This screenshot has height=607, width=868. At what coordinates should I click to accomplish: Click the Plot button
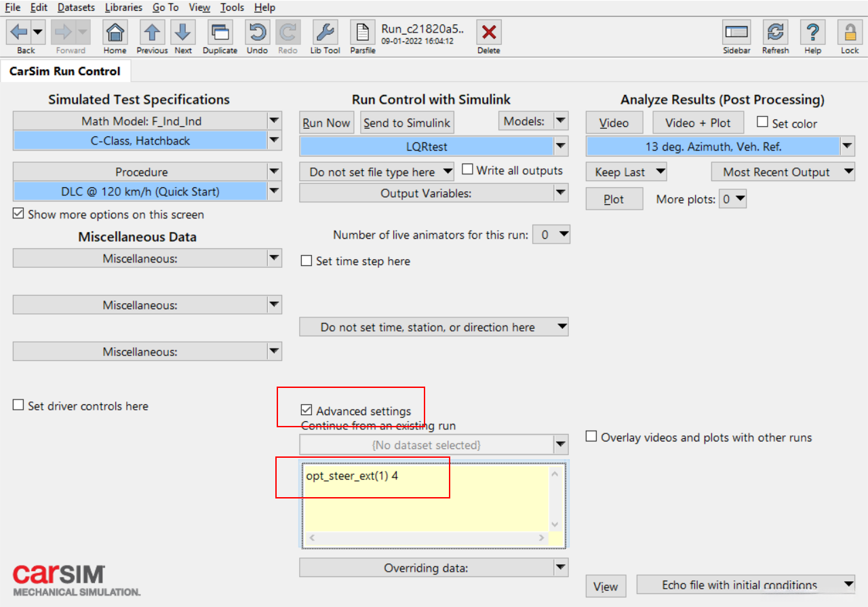pos(614,199)
